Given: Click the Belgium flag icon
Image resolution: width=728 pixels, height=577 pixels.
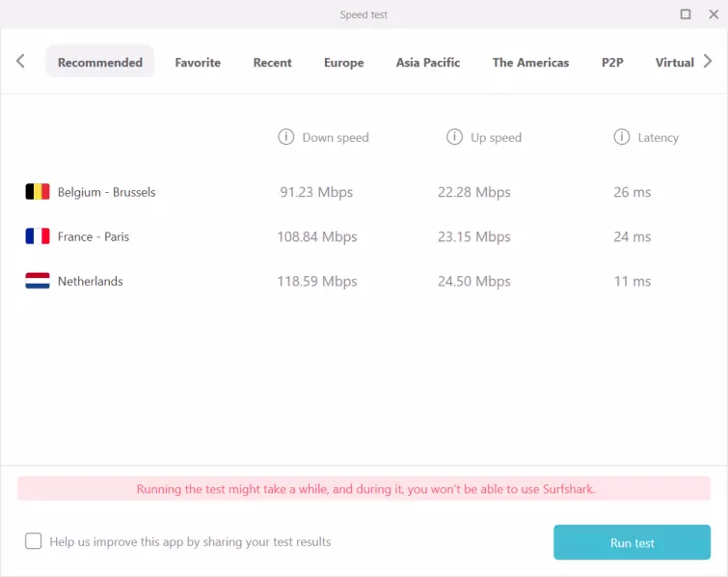Looking at the screenshot, I should 38,192.
